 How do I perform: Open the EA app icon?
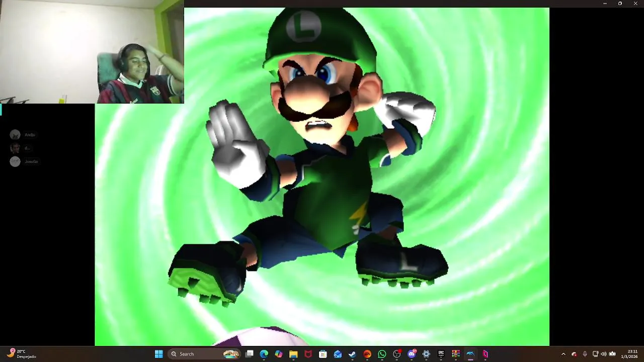(x=367, y=354)
